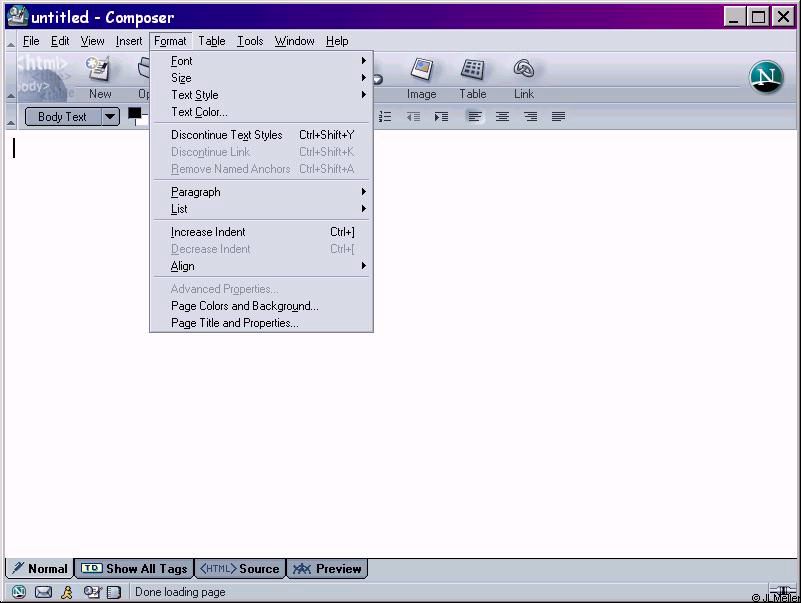Click the New page toolbar icon

pos(99,69)
